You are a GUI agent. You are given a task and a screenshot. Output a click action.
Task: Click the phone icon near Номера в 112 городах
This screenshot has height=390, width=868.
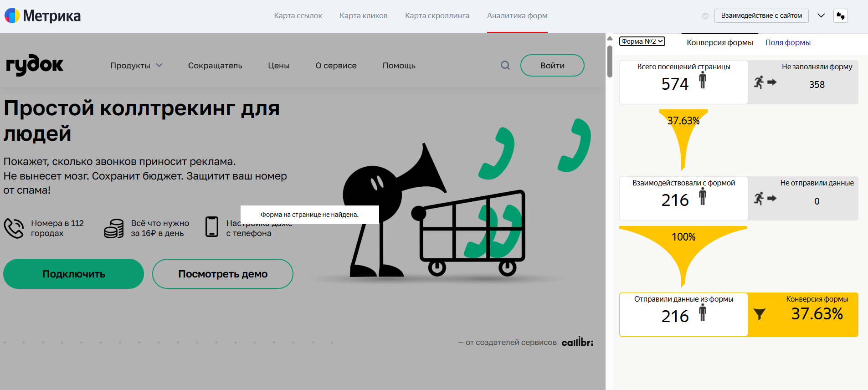coord(14,228)
